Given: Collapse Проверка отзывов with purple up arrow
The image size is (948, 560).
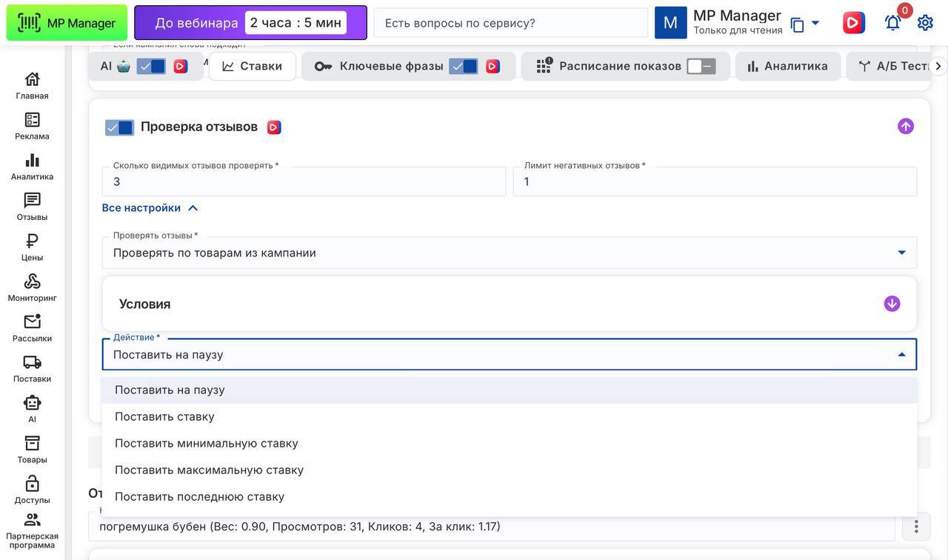Looking at the screenshot, I should [905, 127].
